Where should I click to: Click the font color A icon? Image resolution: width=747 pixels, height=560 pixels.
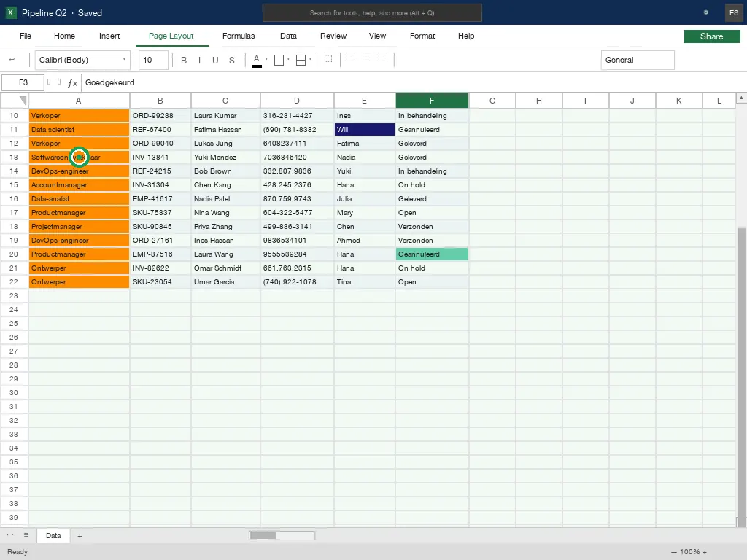click(x=257, y=60)
